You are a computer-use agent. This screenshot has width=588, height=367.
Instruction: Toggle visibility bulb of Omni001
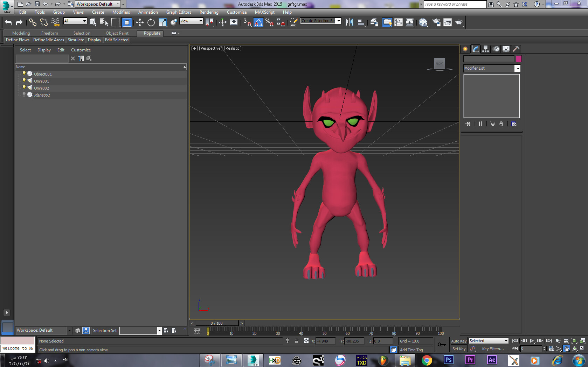pos(24,80)
